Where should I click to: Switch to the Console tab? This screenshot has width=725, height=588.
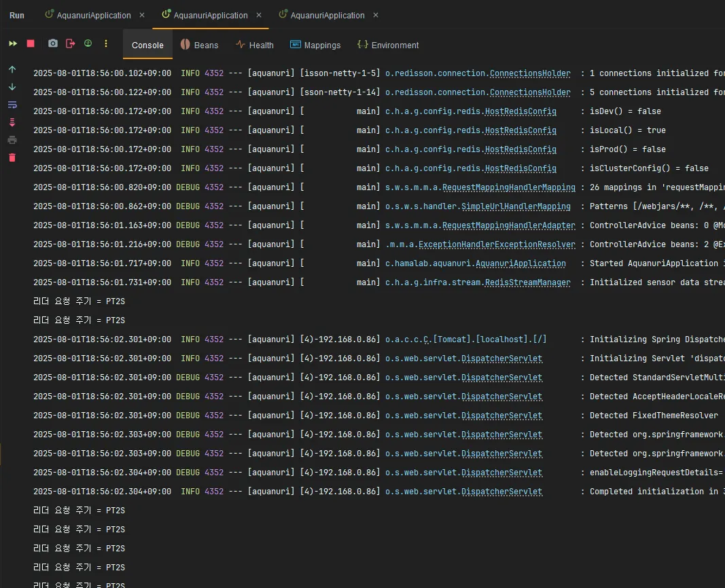(x=147, y=45)
